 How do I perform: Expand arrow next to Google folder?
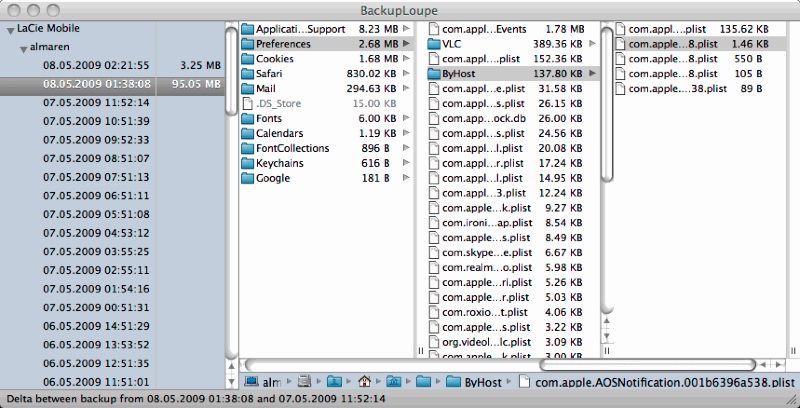click(x=406, y=178)
